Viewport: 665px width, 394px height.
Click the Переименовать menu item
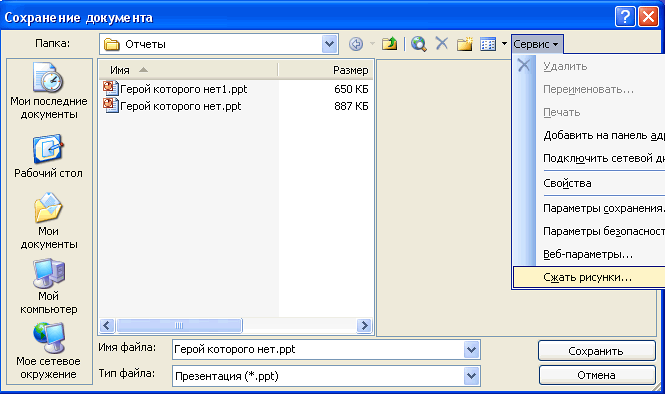click(x=589, y=89)
